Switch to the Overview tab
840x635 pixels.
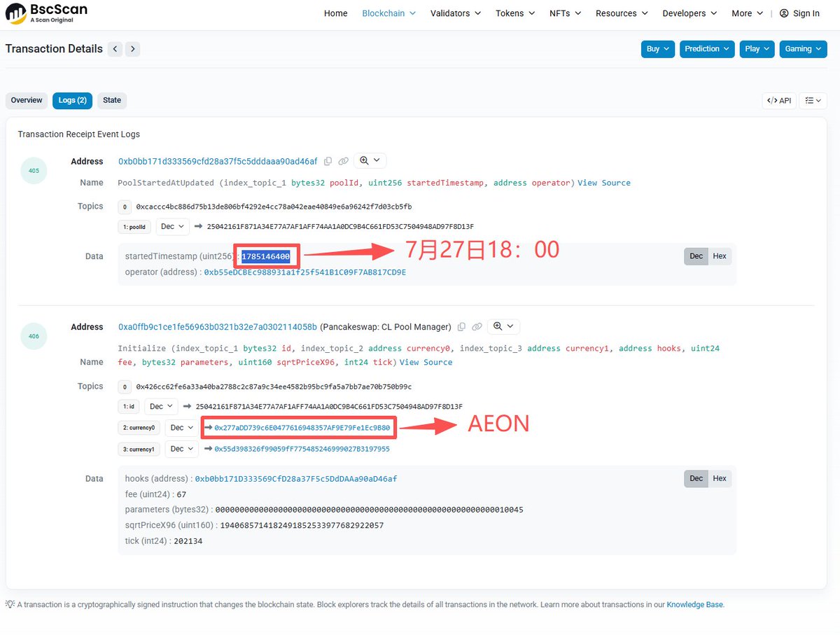[27, 101]
